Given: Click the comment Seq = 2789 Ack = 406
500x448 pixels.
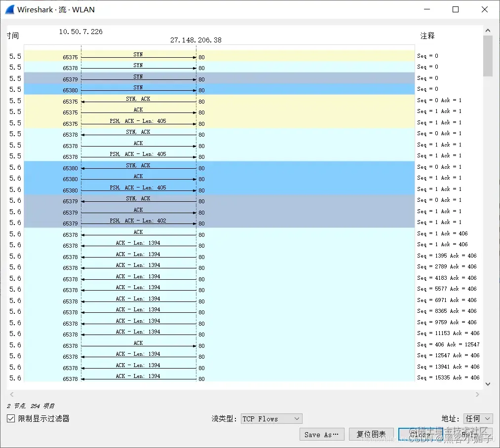Looking at the screenshot, I should [446, 266].
